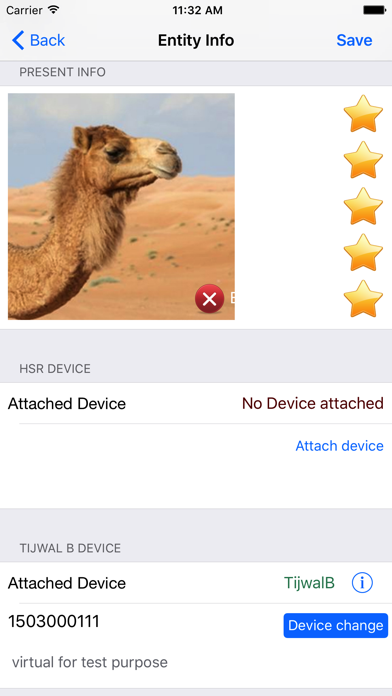Tap HSR Attached Device row label
The width and height of the screenshot is (392, 696).
click(67, 403)
